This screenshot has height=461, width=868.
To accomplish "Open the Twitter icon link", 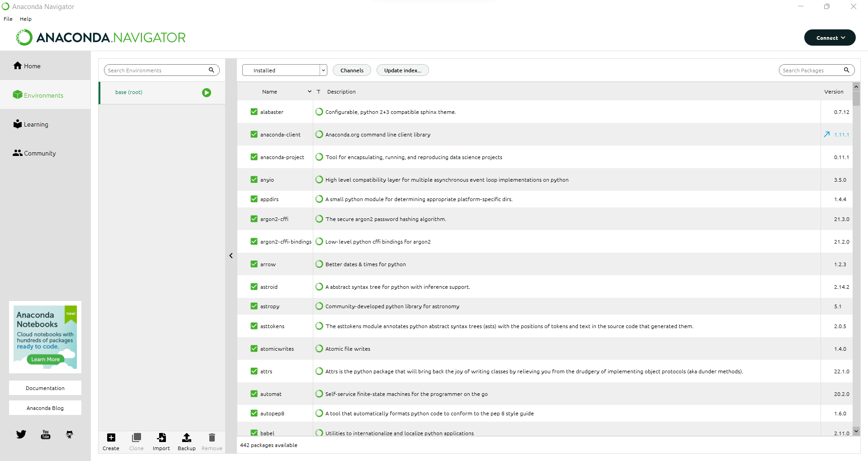I will click(21, 434).
